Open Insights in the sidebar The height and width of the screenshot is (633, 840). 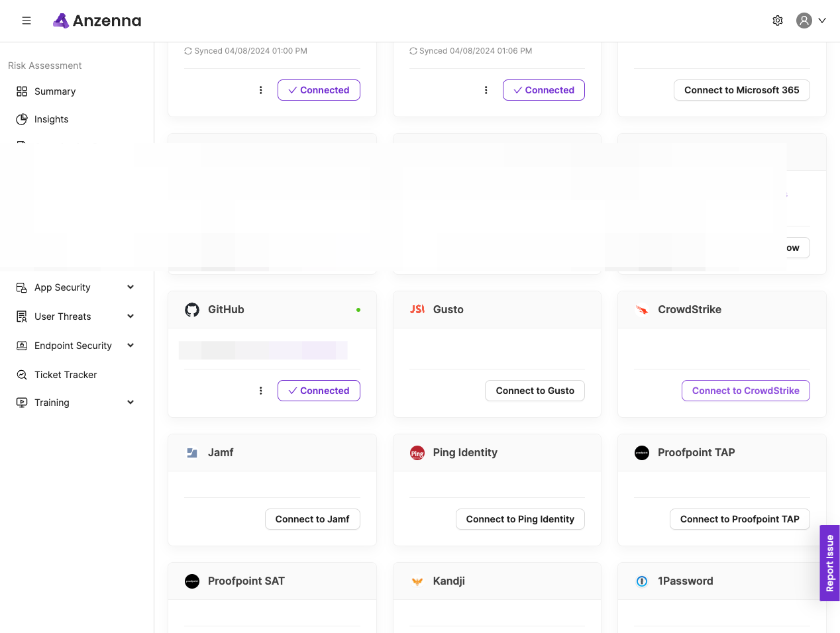coord(52,119)
